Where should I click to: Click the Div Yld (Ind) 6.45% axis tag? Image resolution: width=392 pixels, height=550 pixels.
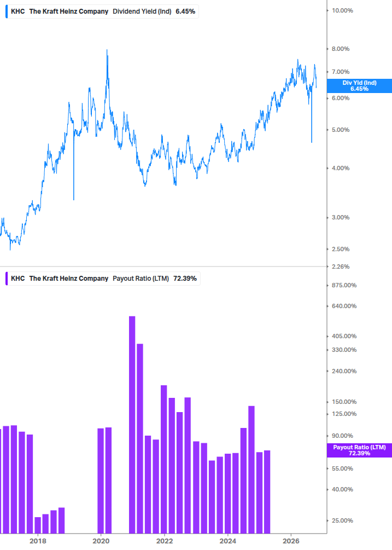pos(359,86)
